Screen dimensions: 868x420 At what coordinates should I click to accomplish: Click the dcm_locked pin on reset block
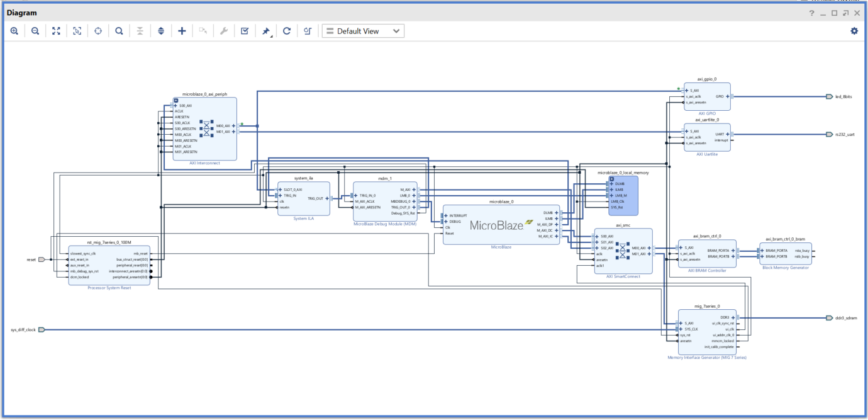coord(79,277)
